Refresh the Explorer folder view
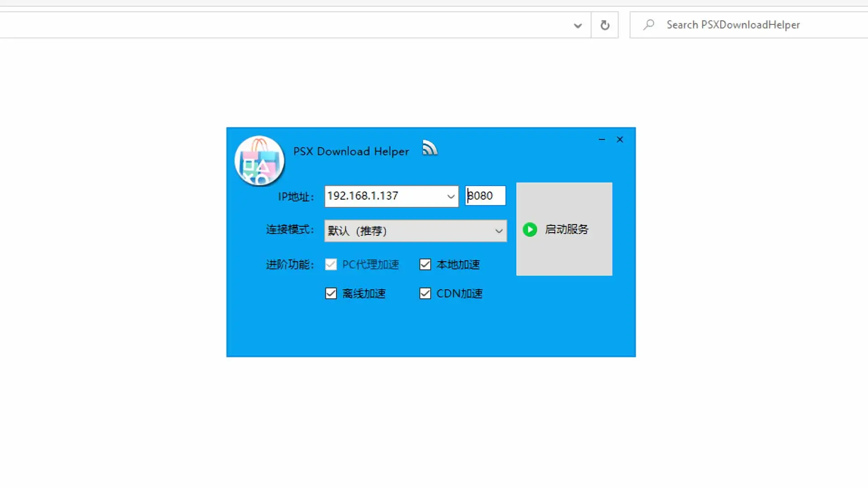 (604, 25)
